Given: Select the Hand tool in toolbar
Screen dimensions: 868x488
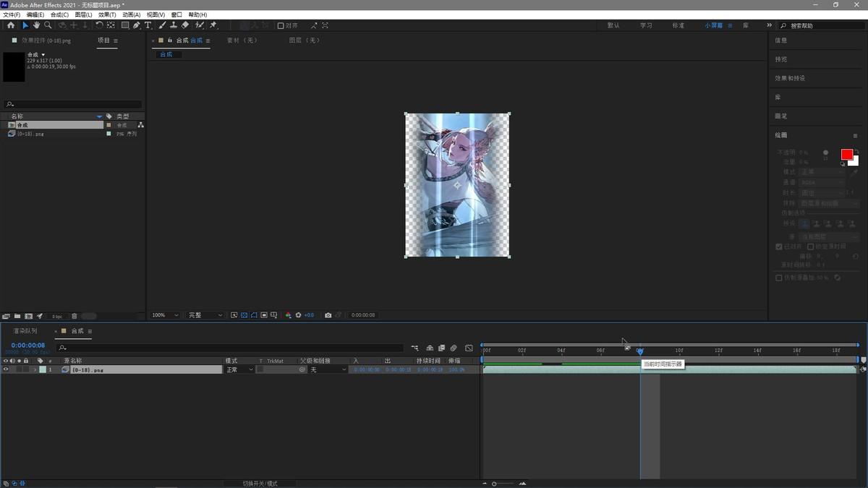Looking at the screenshot, I should (36, 25).
